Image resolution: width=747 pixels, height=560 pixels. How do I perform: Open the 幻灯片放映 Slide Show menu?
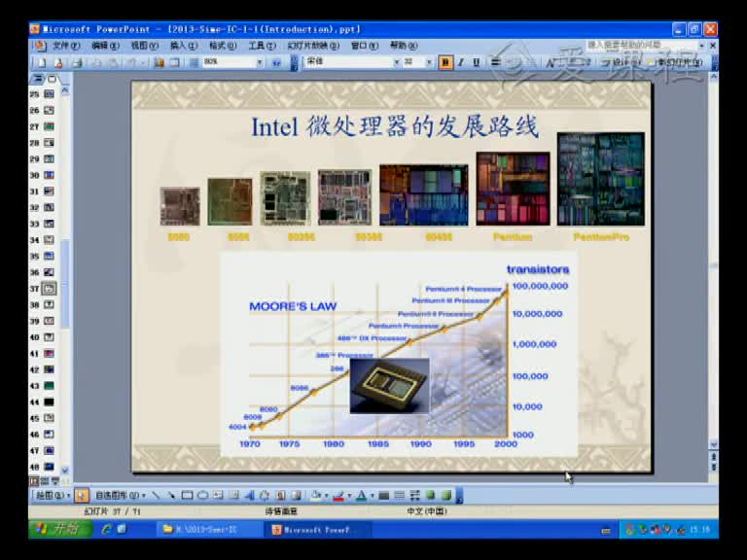click(313, 46)
